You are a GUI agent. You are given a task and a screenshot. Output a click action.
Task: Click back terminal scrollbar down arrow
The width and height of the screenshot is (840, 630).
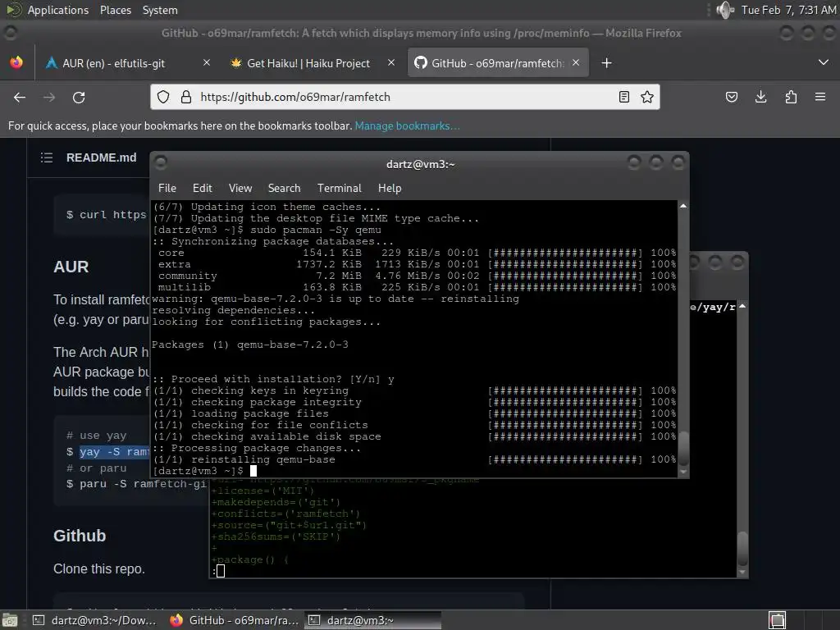click(x=742, y=572)
